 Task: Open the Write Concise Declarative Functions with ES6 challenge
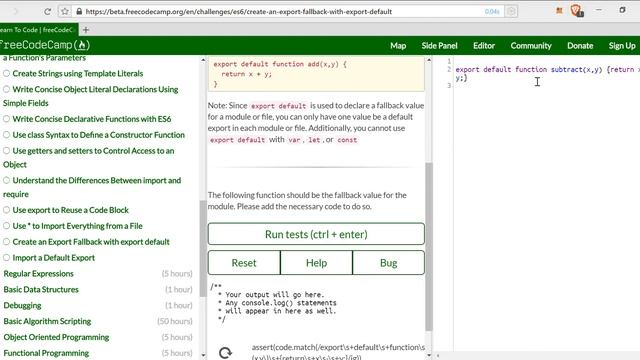pos(91,119)
